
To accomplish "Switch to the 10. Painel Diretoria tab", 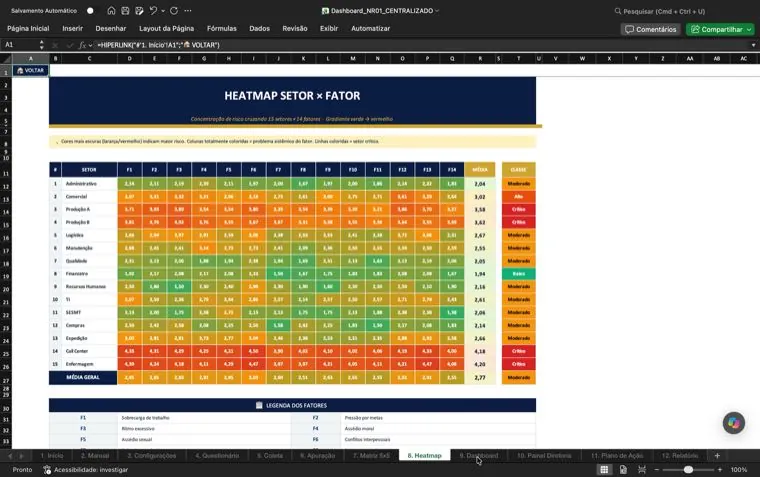I will click(x=544, y=456).
